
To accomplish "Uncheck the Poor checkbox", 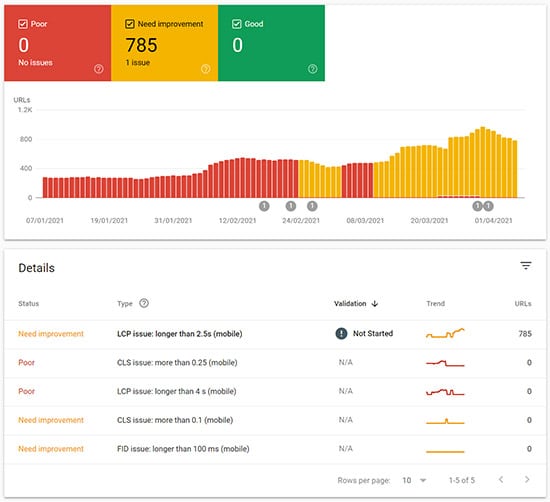I will (x=23, y=24).
